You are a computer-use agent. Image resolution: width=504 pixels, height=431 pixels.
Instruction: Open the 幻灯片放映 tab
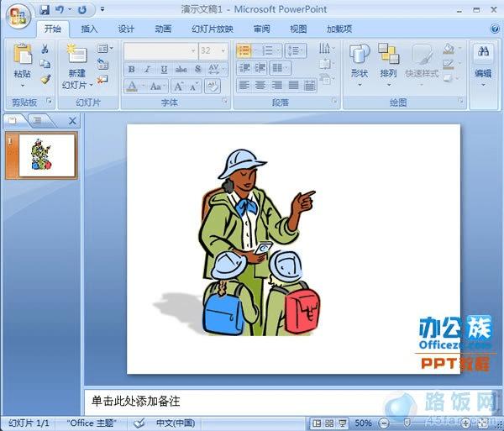pos(213,29)
